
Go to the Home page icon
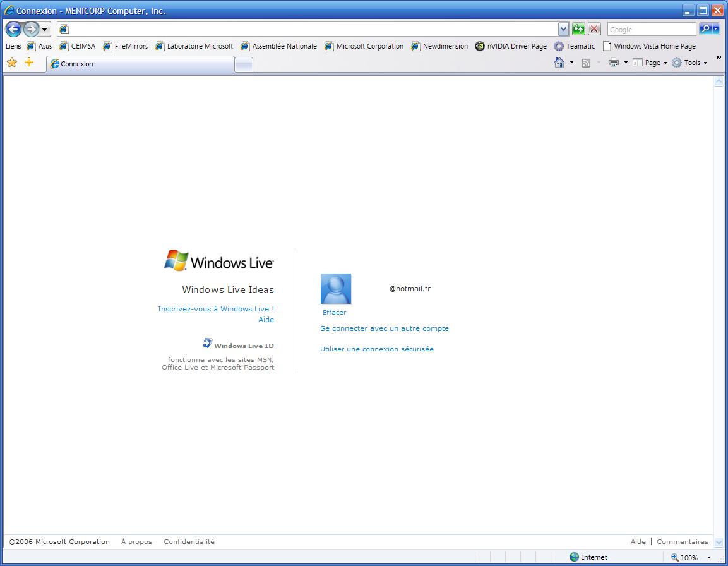point(559,63)
